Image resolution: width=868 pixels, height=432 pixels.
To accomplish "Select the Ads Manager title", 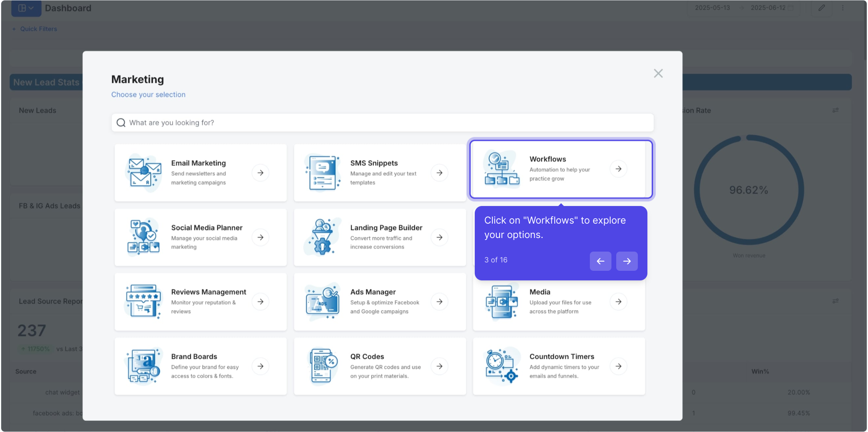I will [373, 292].
